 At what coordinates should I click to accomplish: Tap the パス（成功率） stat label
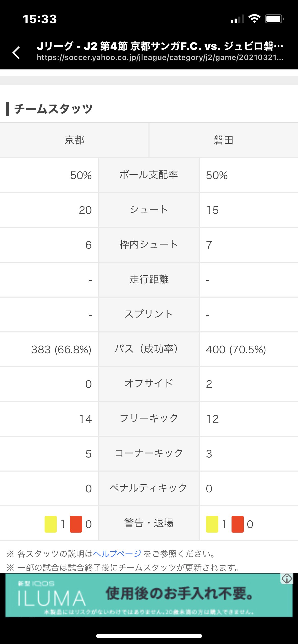pos(149,349)
